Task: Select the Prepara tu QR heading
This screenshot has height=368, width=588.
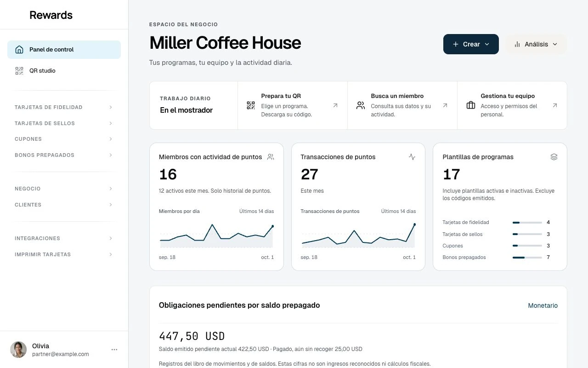Action: [x=281, y=96]
